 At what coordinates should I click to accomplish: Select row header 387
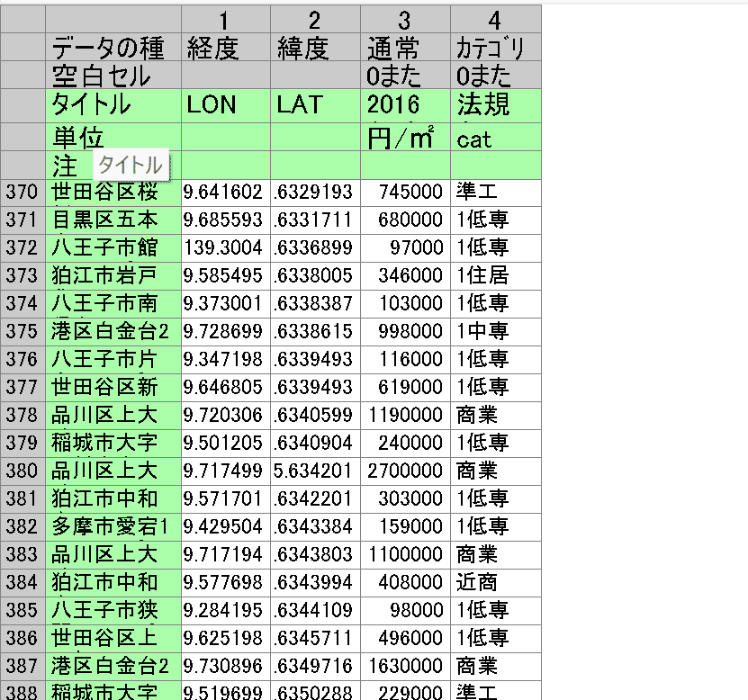pos(23,667)
